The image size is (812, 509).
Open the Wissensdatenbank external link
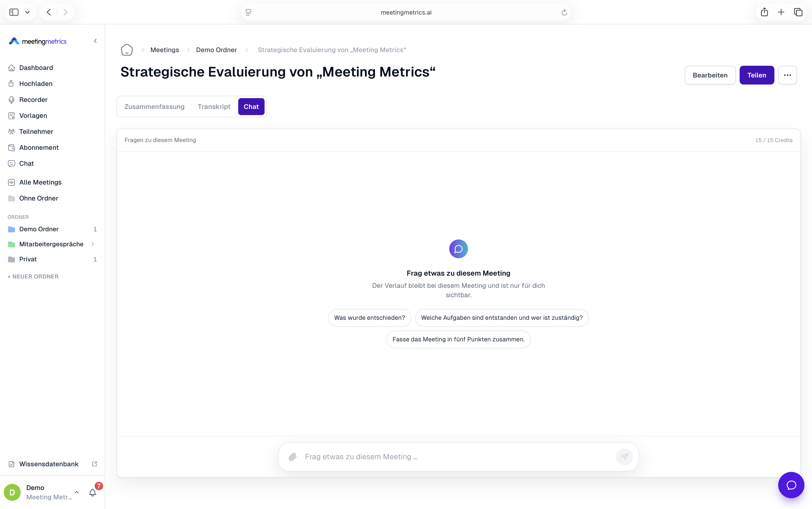(x=52, y=464)
